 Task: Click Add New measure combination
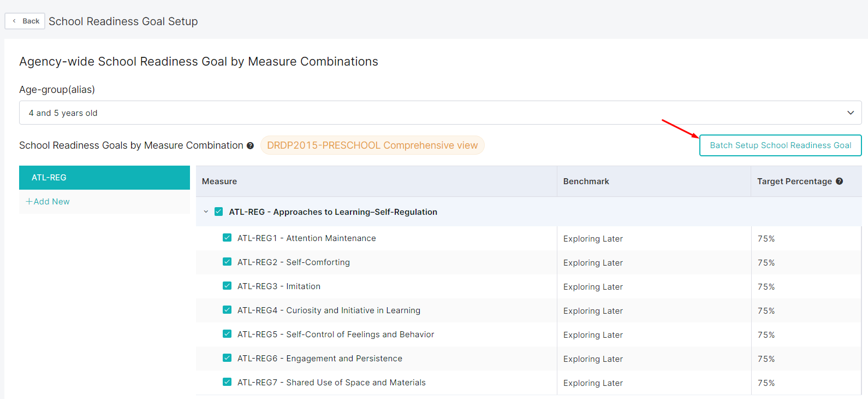[48, 202]
